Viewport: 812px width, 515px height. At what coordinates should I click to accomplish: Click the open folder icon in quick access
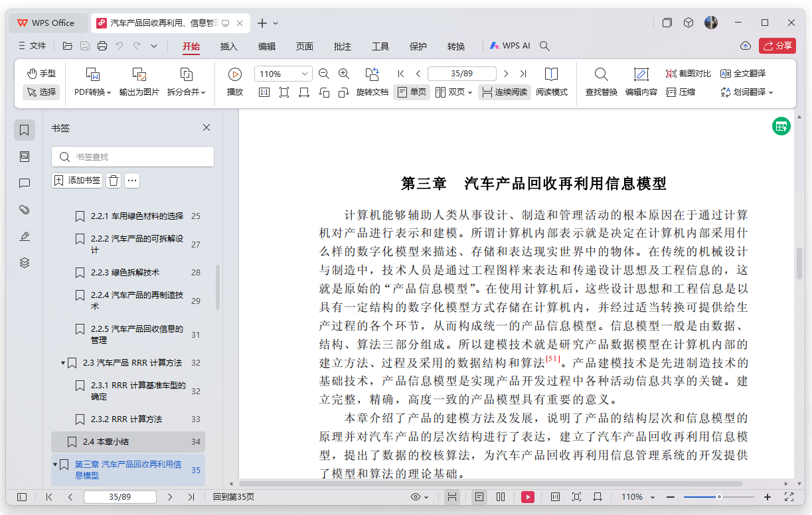[68, 46]
